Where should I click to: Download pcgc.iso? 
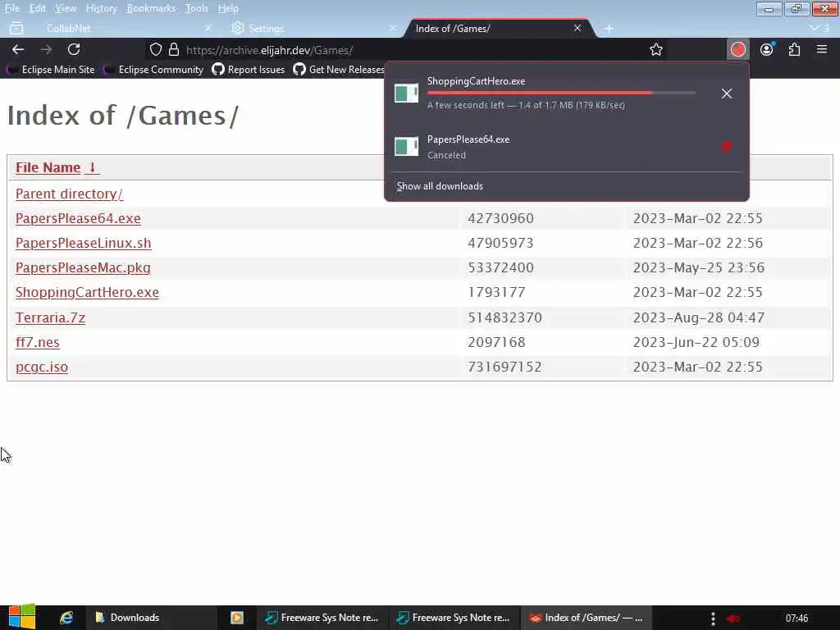pos(42,367)
